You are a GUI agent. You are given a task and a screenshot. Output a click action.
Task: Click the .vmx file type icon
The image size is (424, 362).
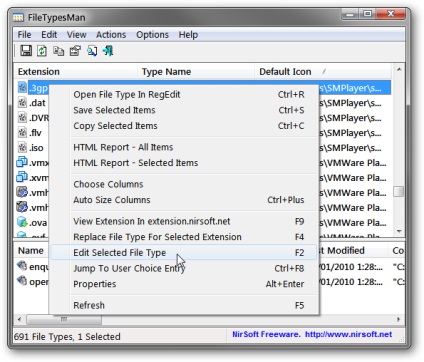point(22,162)
